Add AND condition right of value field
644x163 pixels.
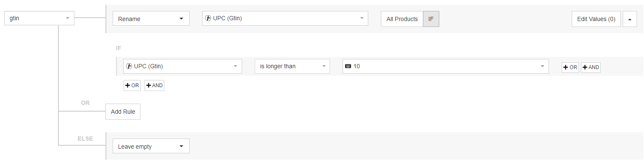point(591,67)
